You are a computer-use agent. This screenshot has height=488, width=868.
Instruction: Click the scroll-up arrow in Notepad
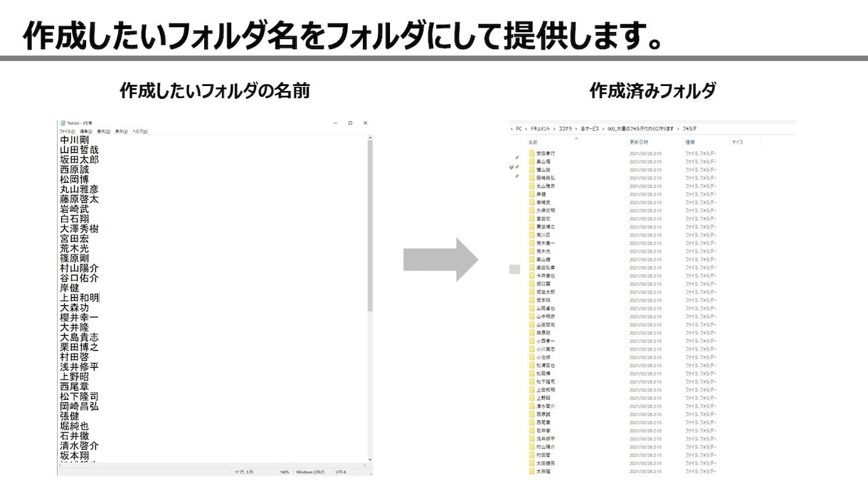pos(369,138)
